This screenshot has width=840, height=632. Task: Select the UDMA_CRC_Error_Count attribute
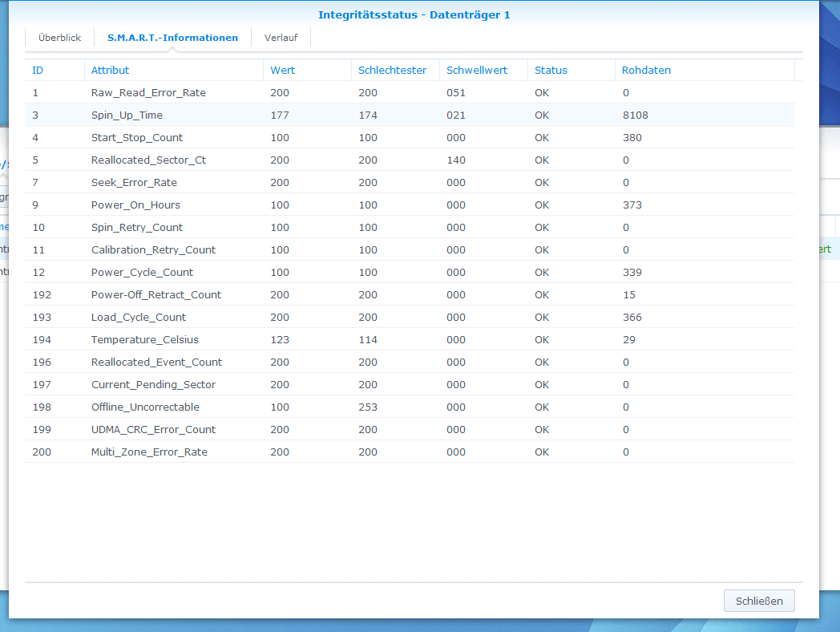coord(153,430)
